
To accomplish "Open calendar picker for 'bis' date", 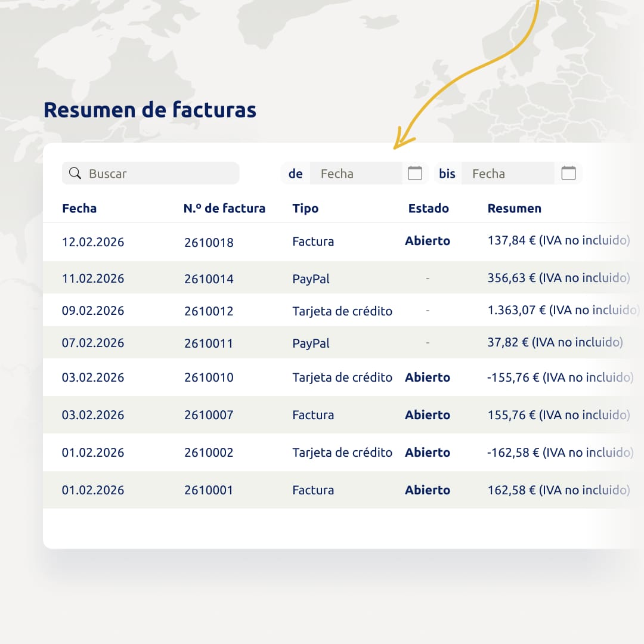I will pos(568,174).
